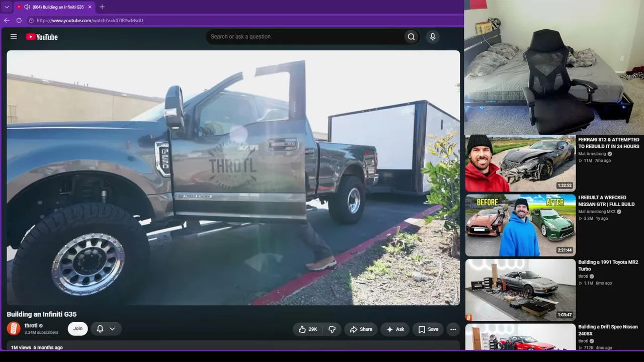The image size is (644, 362).
Task: Ask about this video
Action: click(395, 329)
